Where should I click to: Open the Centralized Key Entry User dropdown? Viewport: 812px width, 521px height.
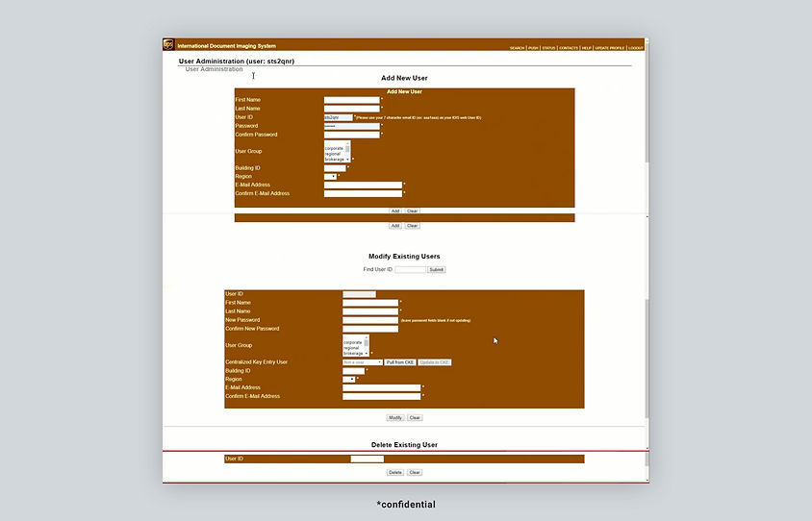363,362
